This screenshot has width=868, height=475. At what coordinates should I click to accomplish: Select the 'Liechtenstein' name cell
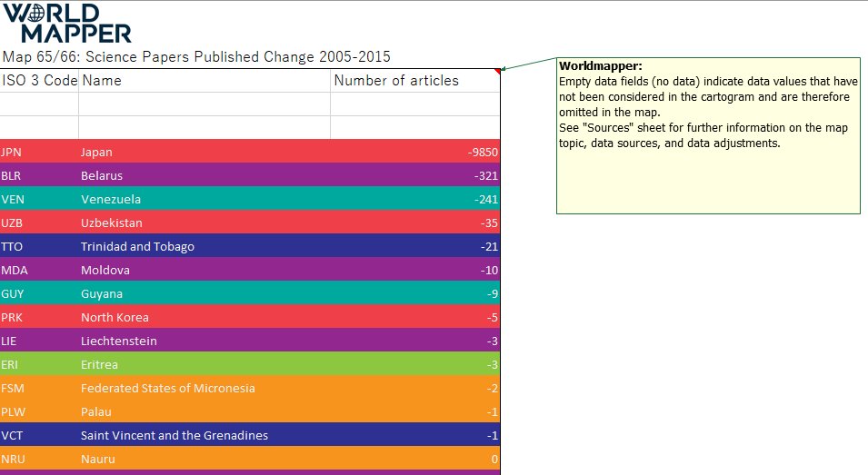coord(205,341)
